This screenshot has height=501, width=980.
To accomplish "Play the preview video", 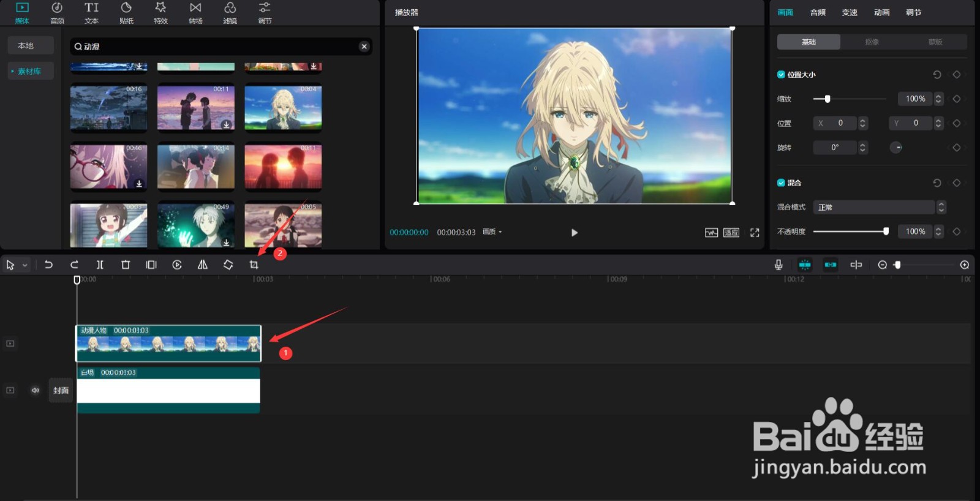I will pyautogui.click(x=575, y=233).
